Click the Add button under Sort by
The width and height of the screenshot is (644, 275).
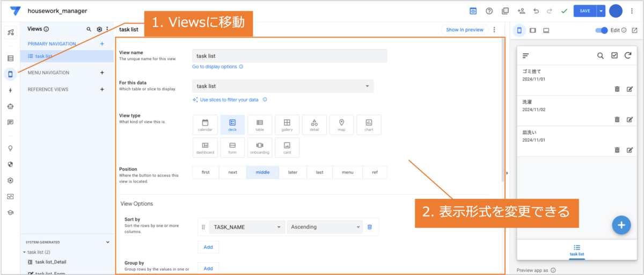[x=208, y=247]
